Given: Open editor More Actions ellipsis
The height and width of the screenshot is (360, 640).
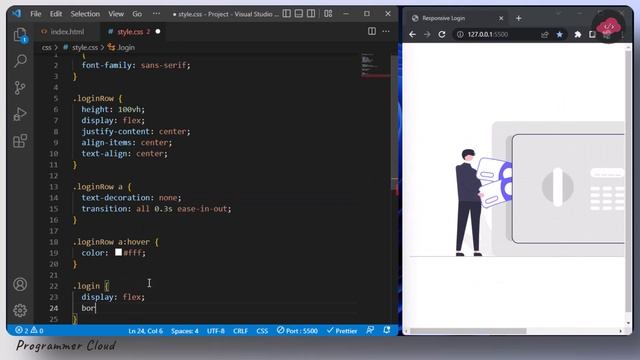Looking at the screenshot, I should tap(386, 31).
